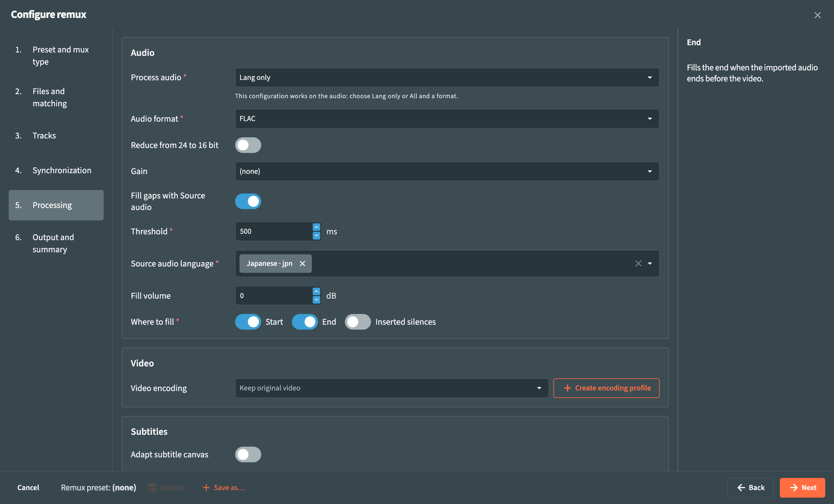
Task: Decrease the Fill volume with down arrow
Action: click(x=316, y=300)
